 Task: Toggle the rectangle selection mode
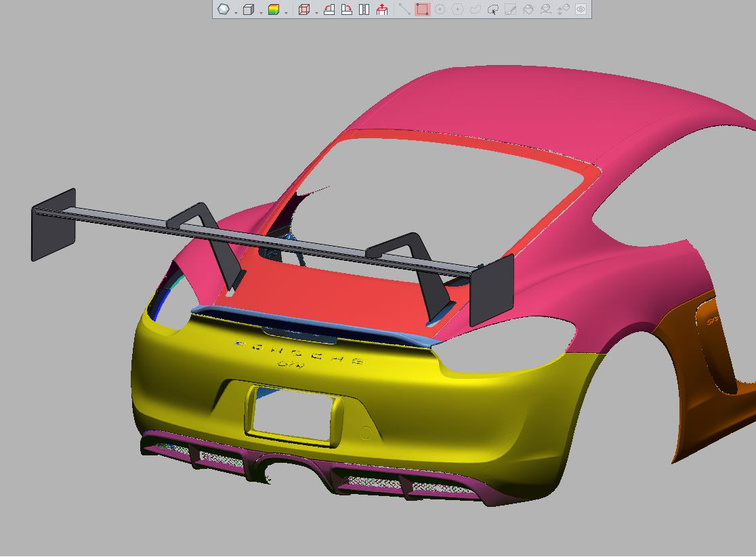click(x=422, y=9)
